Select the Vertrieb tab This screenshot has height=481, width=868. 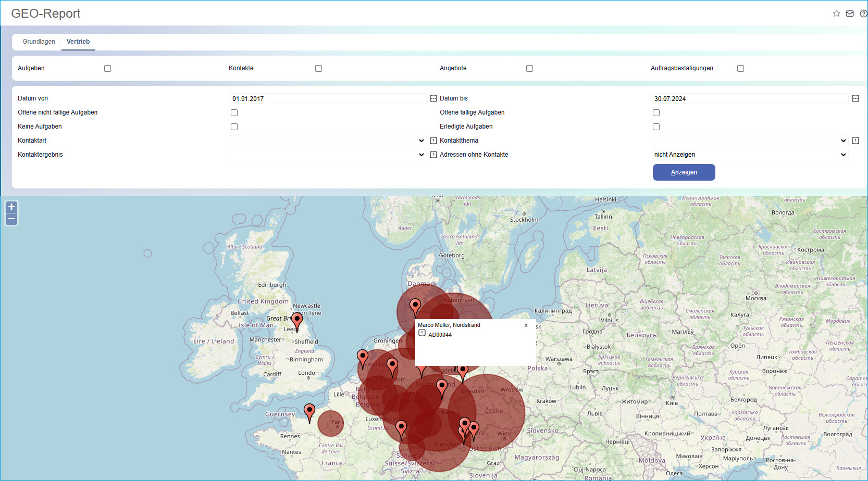[78, 42]
